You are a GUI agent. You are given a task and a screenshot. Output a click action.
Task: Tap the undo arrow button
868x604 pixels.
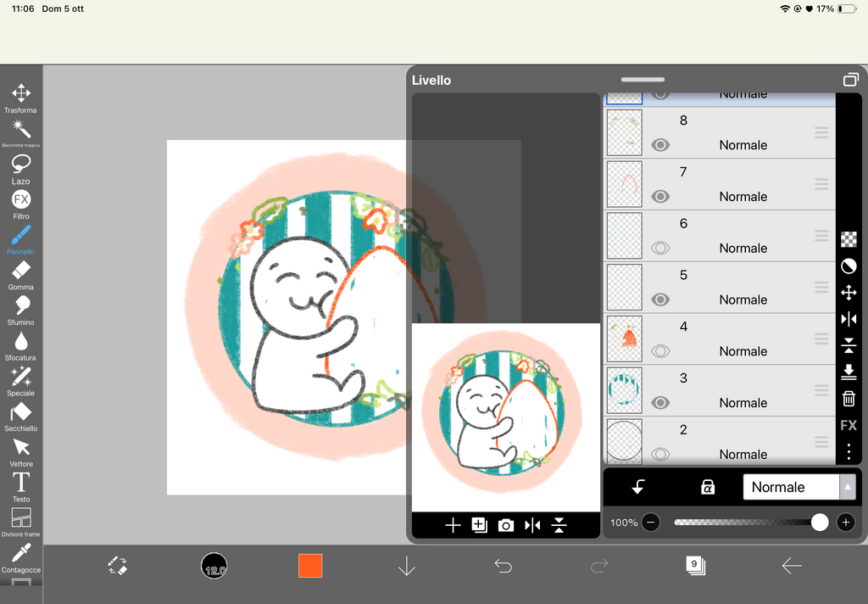(x=503, y=566)
